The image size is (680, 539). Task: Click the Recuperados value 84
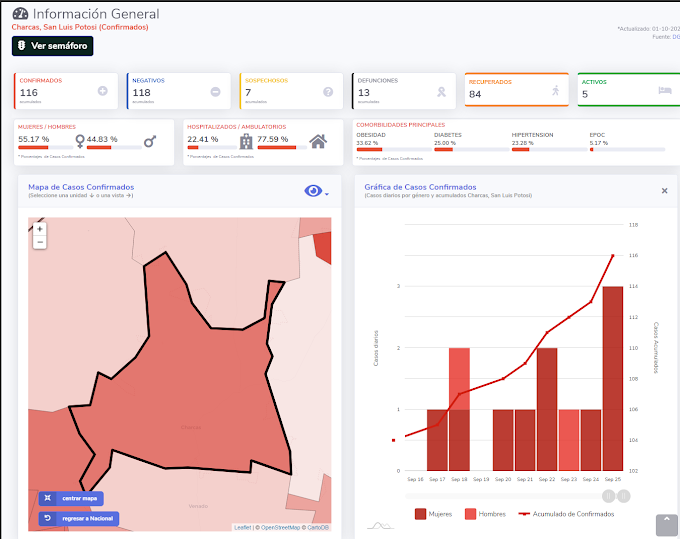475,94
